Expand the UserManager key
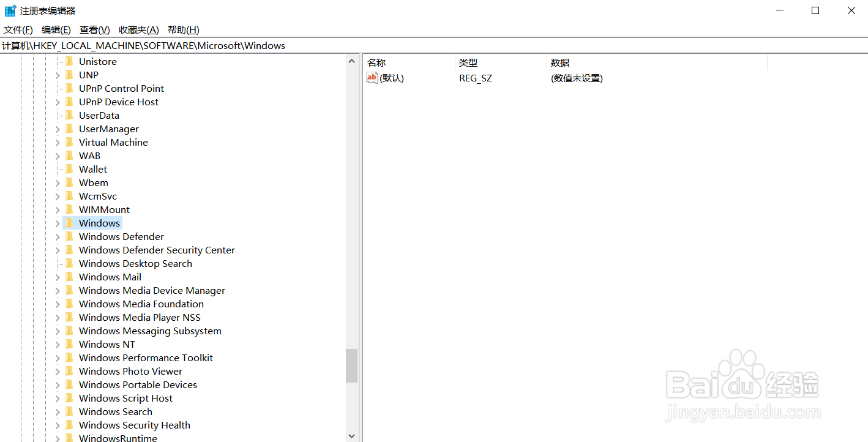Screen dimensions: 868x442 click(x=58, y=129)
